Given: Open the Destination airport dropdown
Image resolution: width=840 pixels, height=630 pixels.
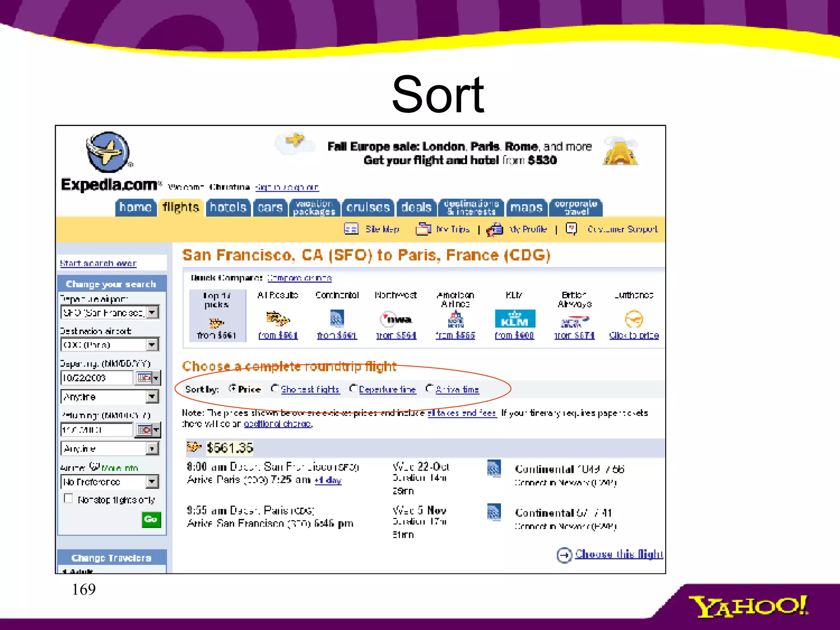Looking at the screenshot, I should tap(152, 345).
